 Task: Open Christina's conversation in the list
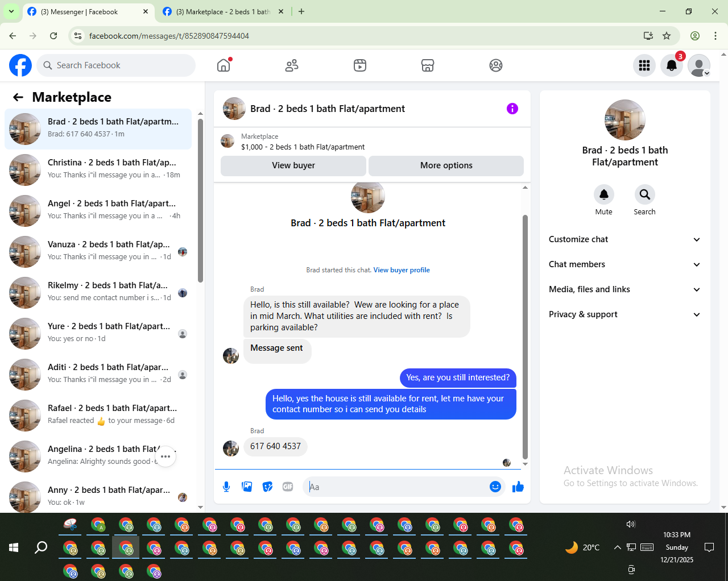pos(98,170)
